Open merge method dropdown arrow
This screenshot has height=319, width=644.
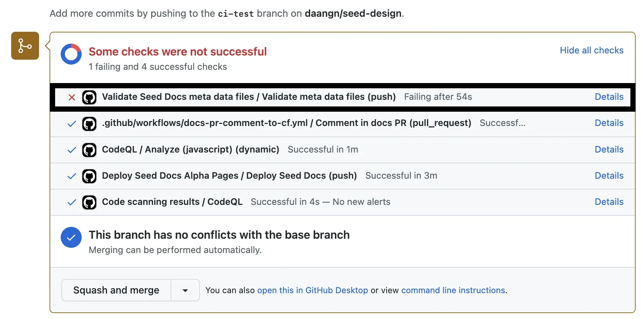tap(185, 290)
